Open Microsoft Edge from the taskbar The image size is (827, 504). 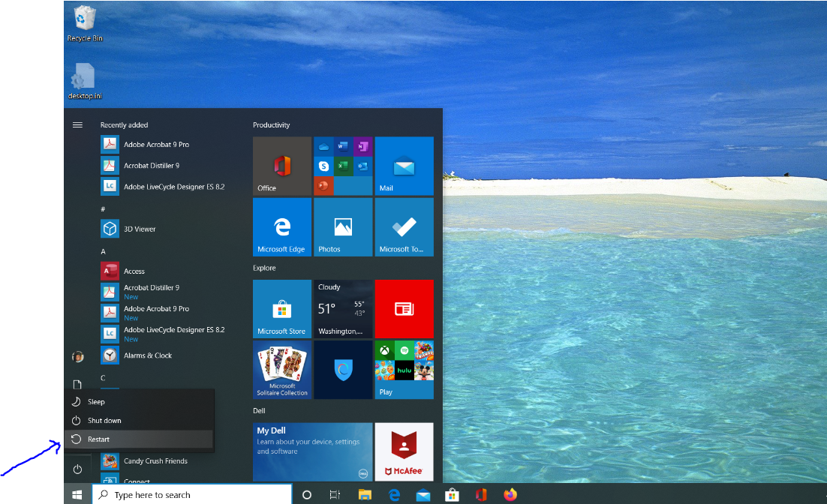tap(394, 494)
